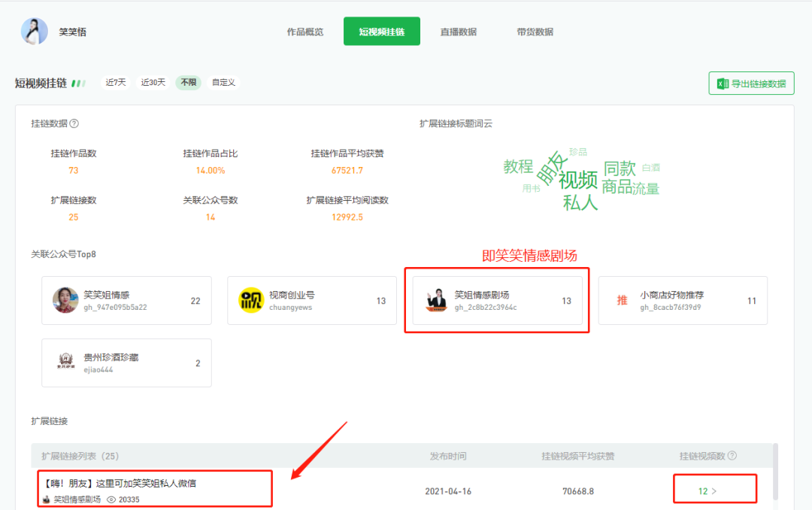812x510 pixels.
Task: Switch to the 直播数据 tab
Action: (x=459, y=32)
